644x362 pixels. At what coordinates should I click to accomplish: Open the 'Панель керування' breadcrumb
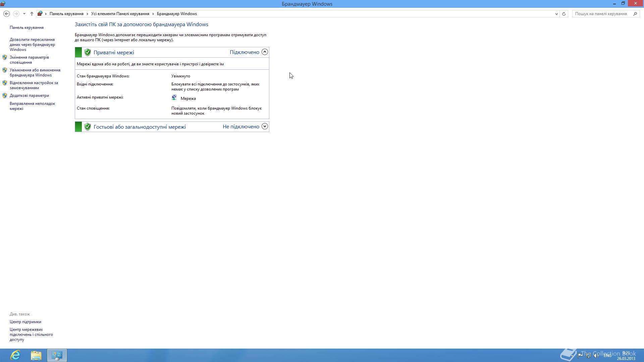coord(66,14)
